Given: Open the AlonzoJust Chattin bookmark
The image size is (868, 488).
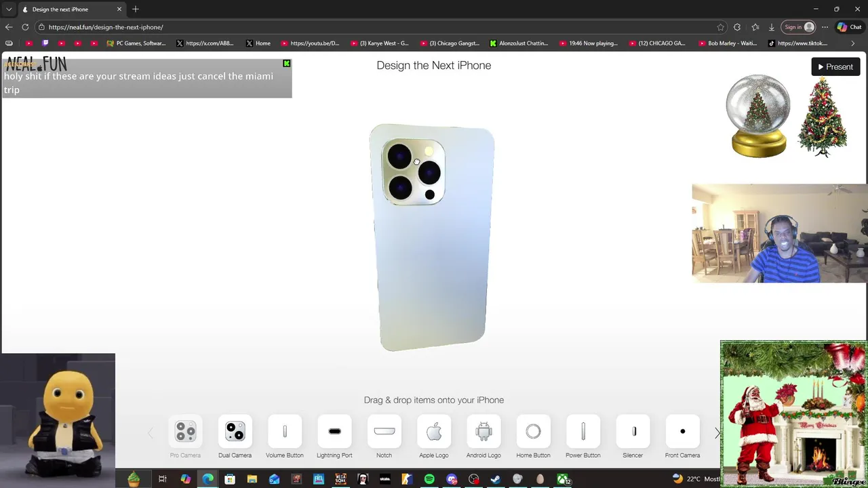Looking at the screenshot, I should 519,43.
